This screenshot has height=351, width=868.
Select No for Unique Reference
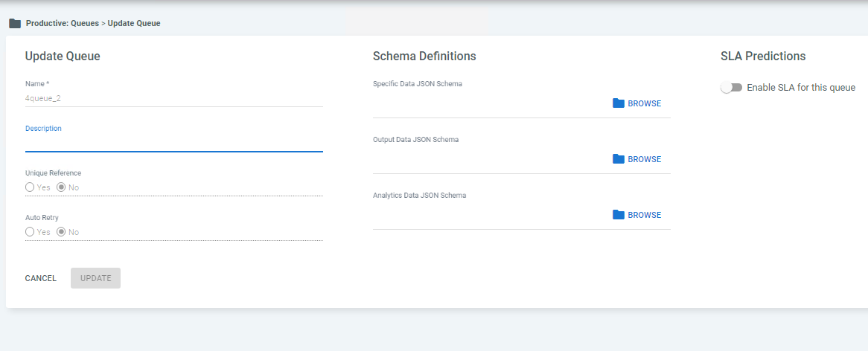(x=62, y=187)
